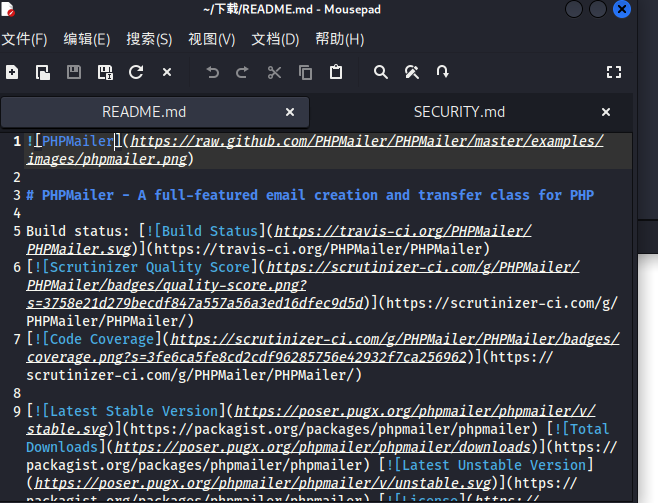Open the 视图(V) menu

point(212,39)
